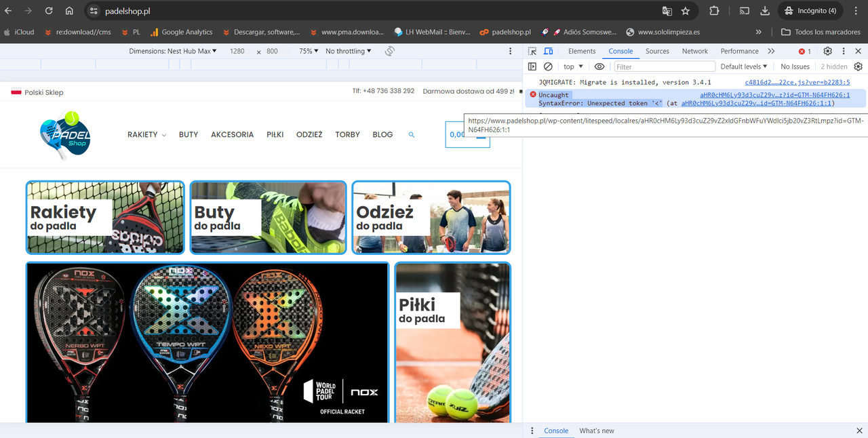Show more DevTools tabs chevron
The image size is (868, 438).
tap(771, 51)
